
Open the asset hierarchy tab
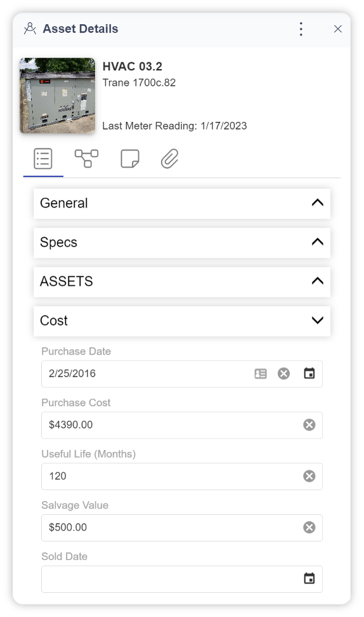pyautogui.click(x=86, y=159)
